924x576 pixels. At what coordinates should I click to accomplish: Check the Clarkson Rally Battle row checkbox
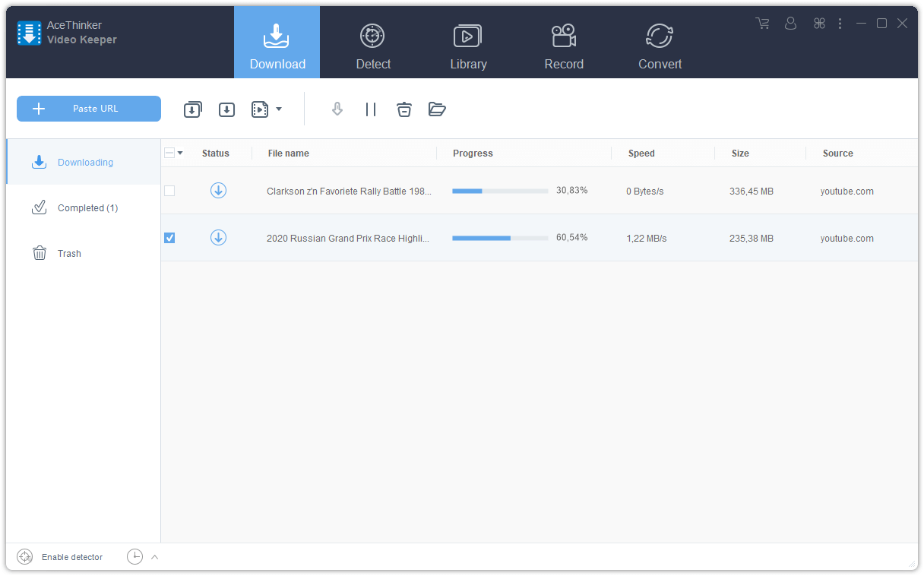(169, 191)
